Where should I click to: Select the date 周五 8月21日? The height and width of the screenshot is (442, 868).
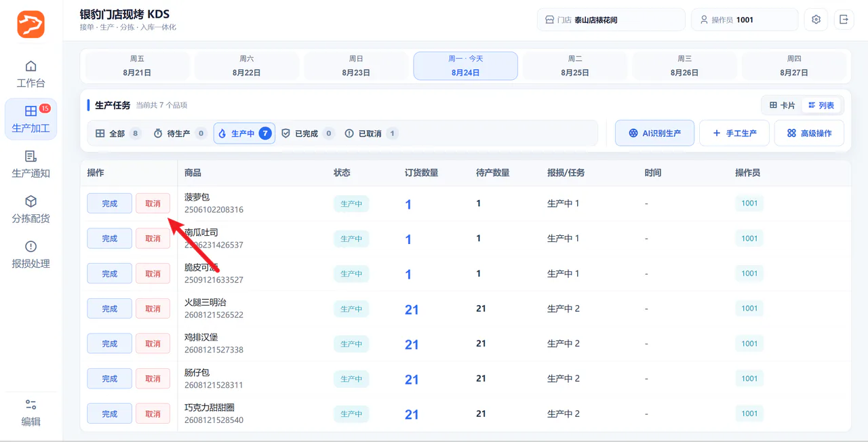[x=137, y=66]
